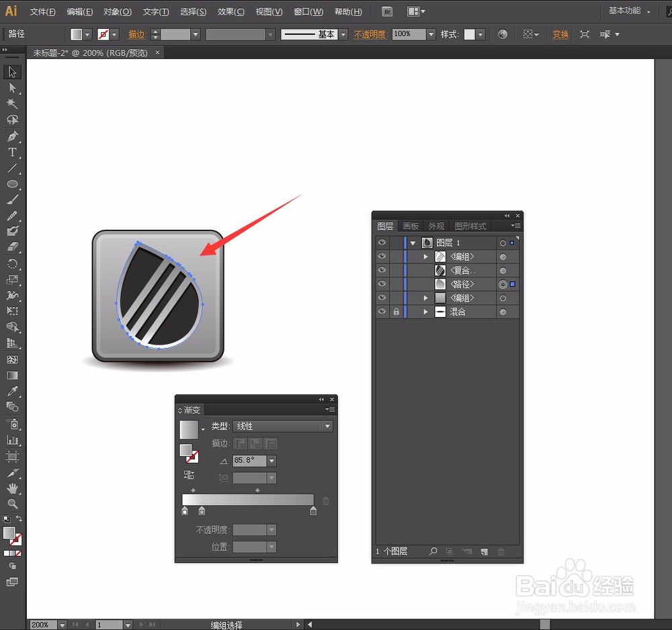Viewport: 672px width, 630px height.
Task: Open gradient angle 85.8° dropdown
Action: point(271,461)
